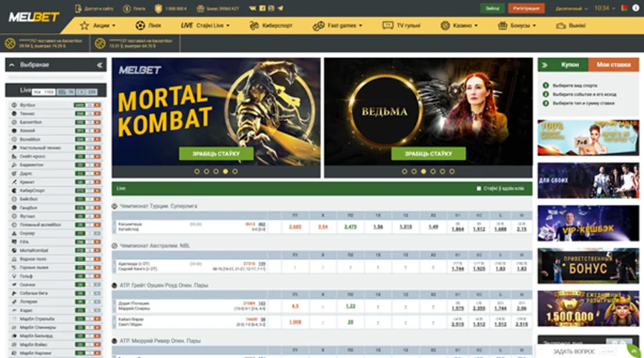This screenshot has width=644, height=358.
Task: Click odds 2.685 in Turkish Superliga row
Action: 295,227
